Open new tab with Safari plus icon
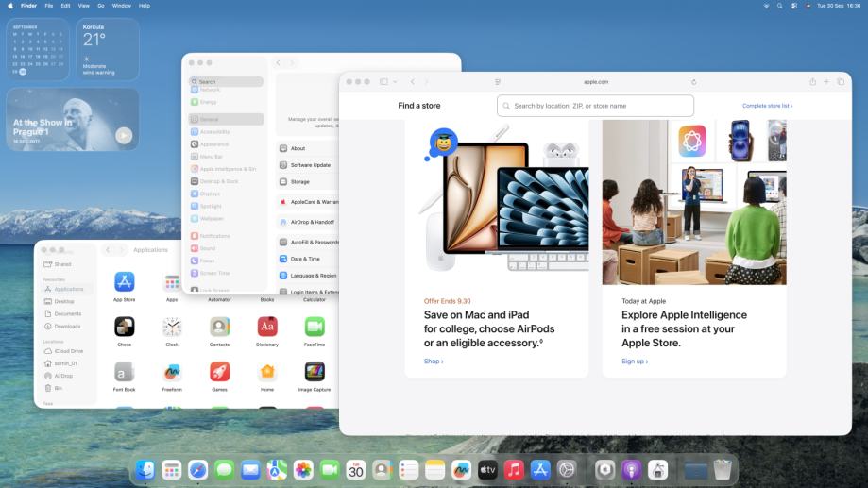This screenshot has height=488, width=868. pyautogui.click(x=826, y=82)
